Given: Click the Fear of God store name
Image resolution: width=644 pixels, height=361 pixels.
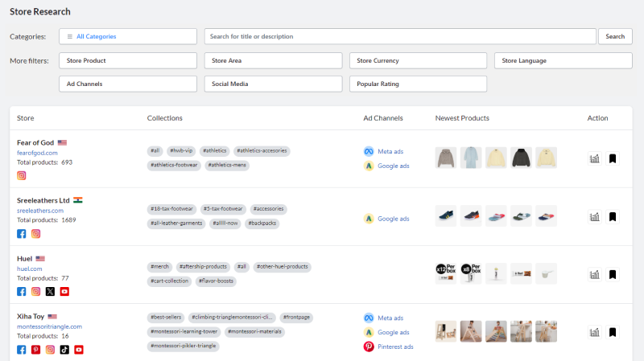Looking at the screenshot, I should (x=35, y=143).
